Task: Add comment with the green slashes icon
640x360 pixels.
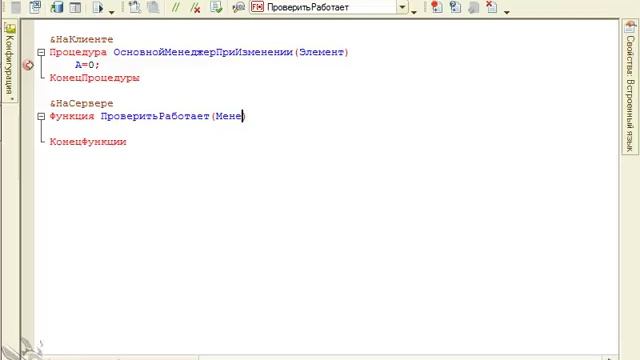Action: (x=176, y=7)
